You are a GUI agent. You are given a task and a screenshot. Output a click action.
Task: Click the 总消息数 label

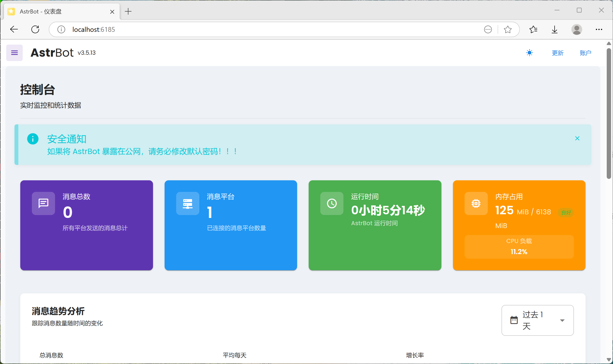point(51,355)
